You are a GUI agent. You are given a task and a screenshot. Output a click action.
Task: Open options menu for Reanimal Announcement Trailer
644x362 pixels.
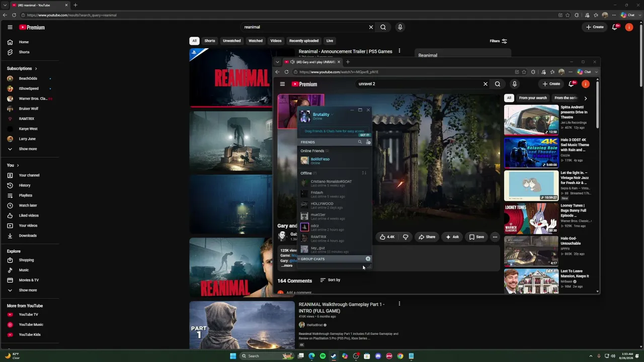tap(399, 51)
